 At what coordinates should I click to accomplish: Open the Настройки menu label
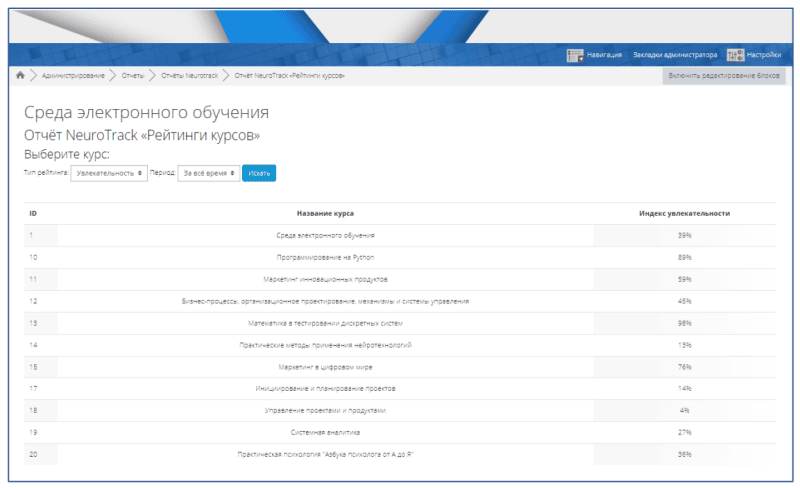tap(764, 55)
